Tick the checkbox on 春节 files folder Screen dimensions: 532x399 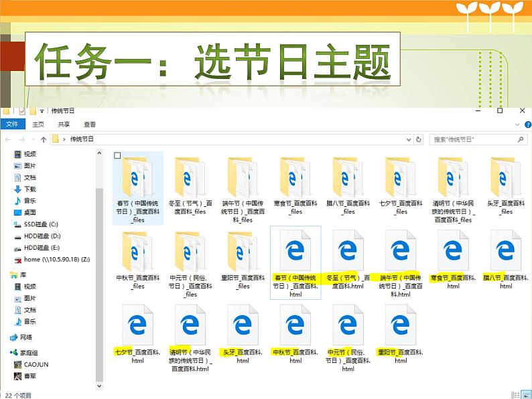(x=117, y=156)
